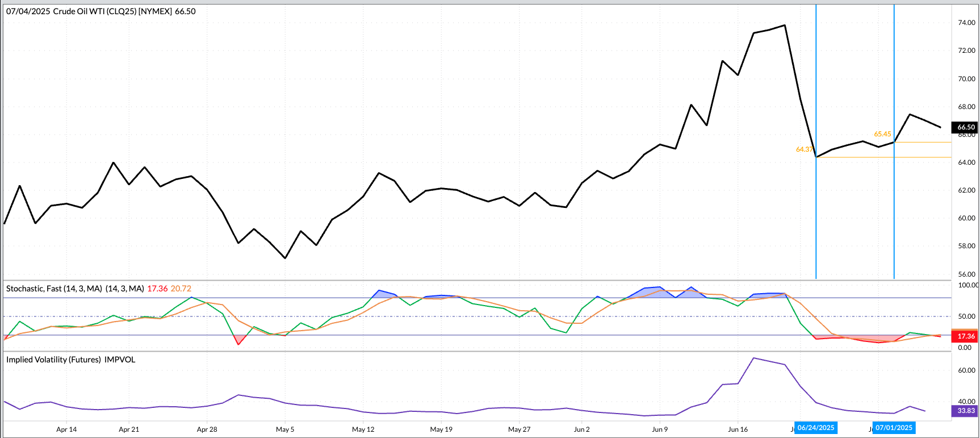Click the 60.00 label on the implied volatility axis
This screenshot has height=438, width=980.
point(966,370)
